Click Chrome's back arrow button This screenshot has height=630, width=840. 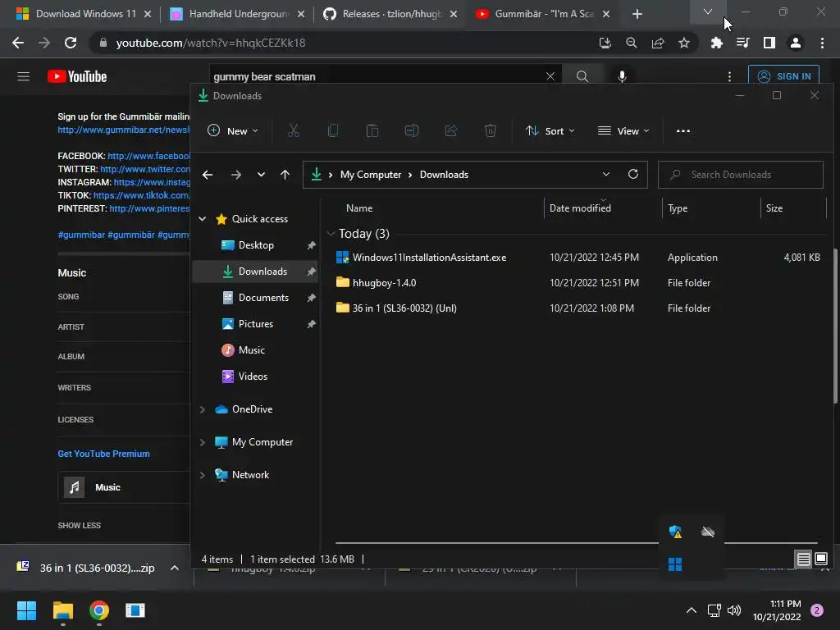[18, 43]
